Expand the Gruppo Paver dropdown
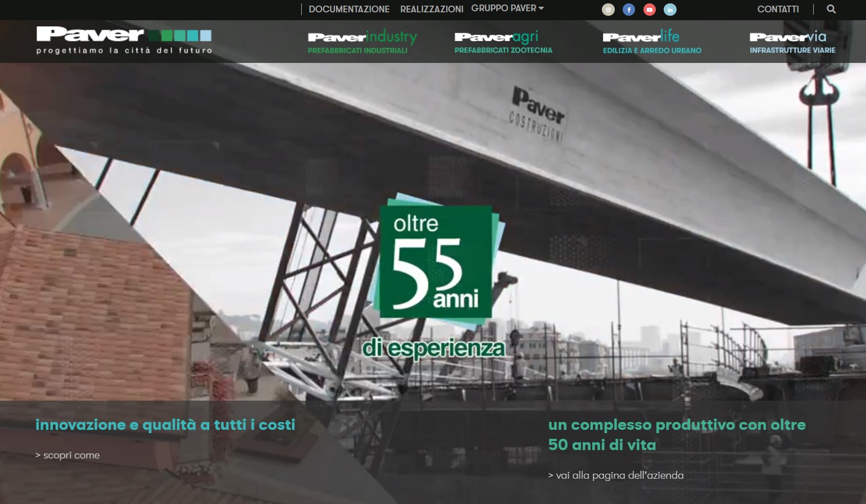Image resolution: width=866 pixels, height=504 pixels. (507, 8)
